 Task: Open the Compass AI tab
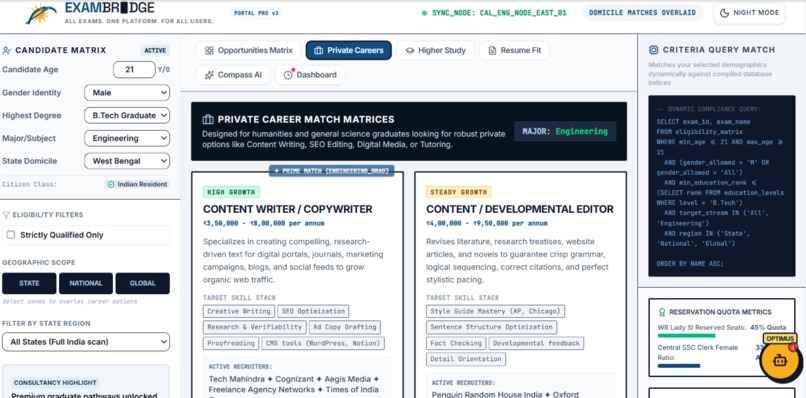pos(233,75)
